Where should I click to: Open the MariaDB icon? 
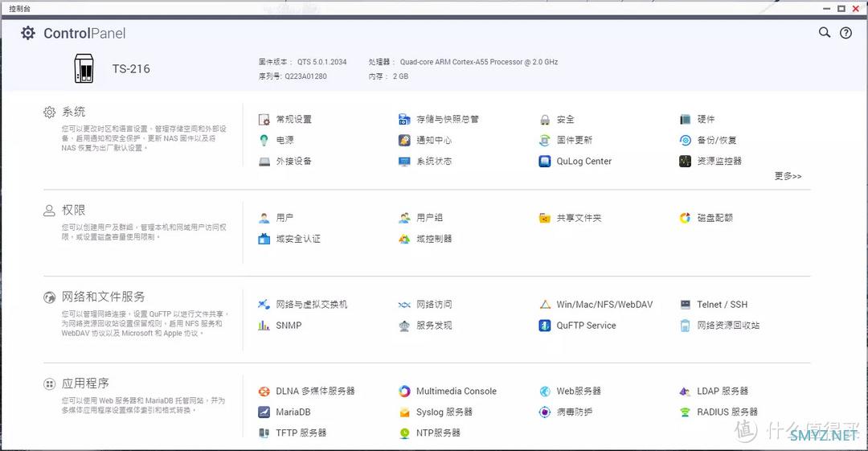264,412
